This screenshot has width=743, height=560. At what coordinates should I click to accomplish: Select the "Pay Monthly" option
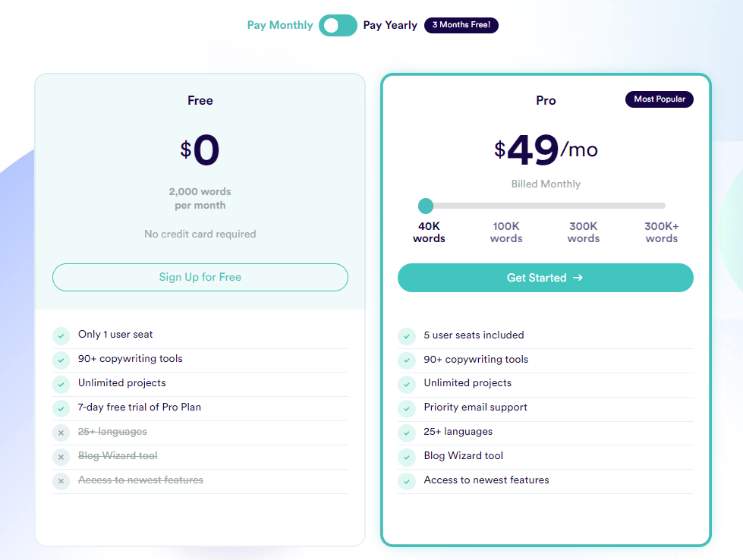point(280,25)
